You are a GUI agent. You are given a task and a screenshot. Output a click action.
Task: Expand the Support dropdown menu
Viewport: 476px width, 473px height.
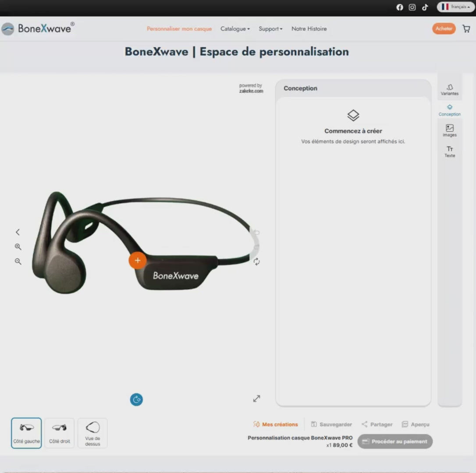(x=270, y=29)
